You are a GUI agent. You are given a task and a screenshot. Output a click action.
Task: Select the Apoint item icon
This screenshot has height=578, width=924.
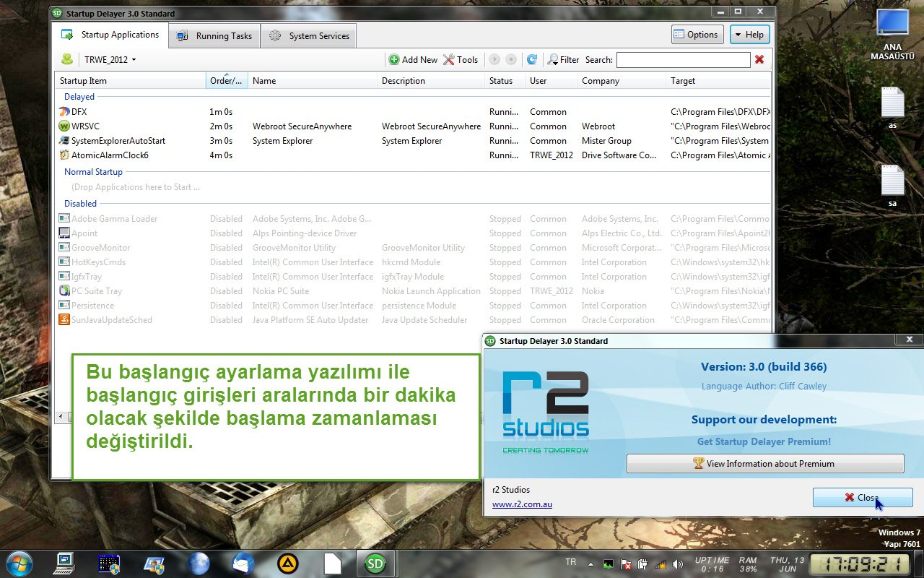pyautogui.click(x=64, y=233)
